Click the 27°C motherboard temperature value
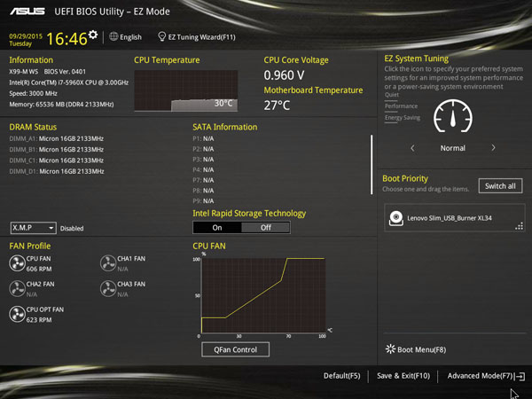Screen dimensions: 532x399 (277, 106)
